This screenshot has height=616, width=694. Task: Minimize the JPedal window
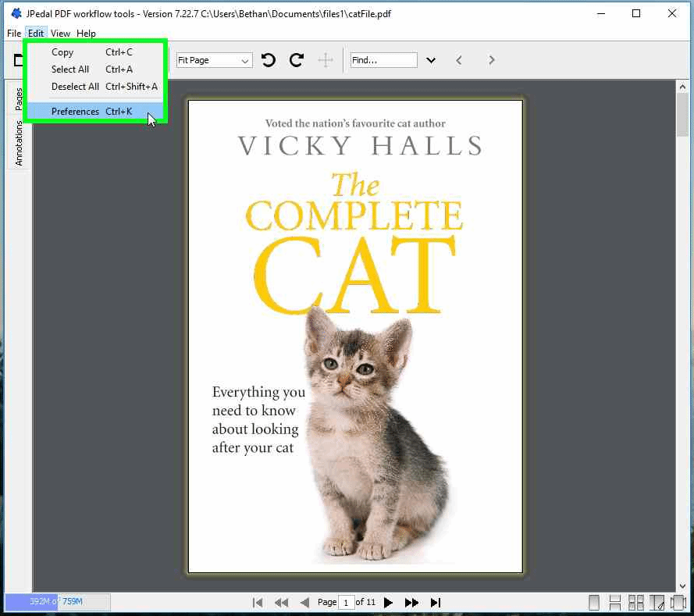tap(600, 14)
